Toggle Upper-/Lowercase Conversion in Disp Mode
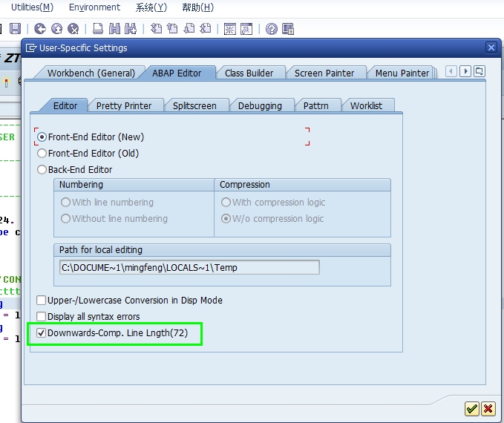This screenshot has height=423, width=504. pos(41,301)
